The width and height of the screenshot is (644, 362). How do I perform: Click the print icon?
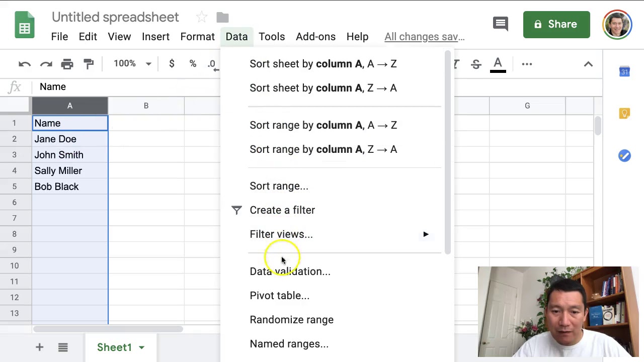coord(67,64)
